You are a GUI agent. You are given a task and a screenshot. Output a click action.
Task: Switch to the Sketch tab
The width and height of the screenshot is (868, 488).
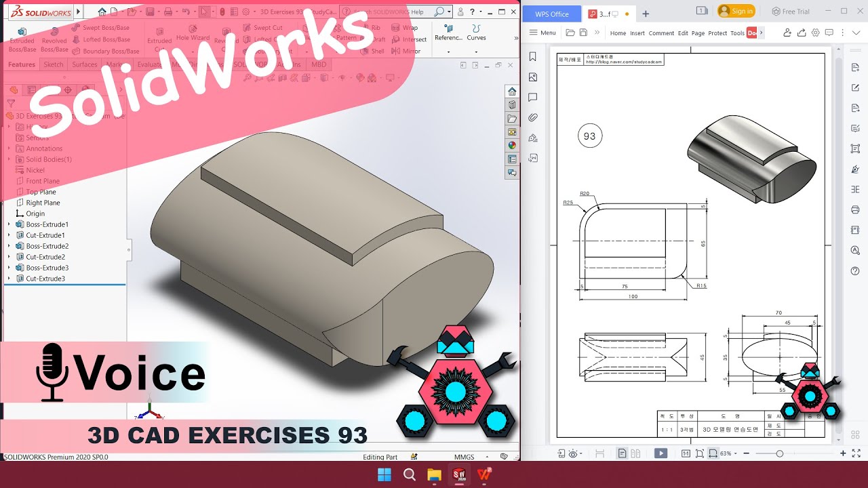54,64
